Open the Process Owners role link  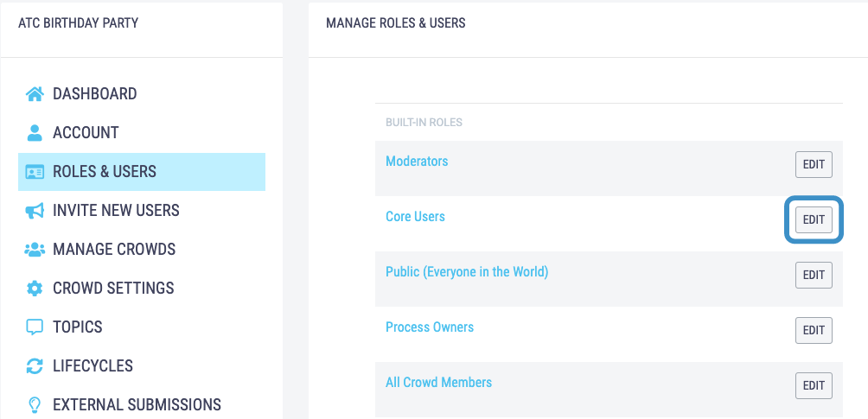[430, 327]
